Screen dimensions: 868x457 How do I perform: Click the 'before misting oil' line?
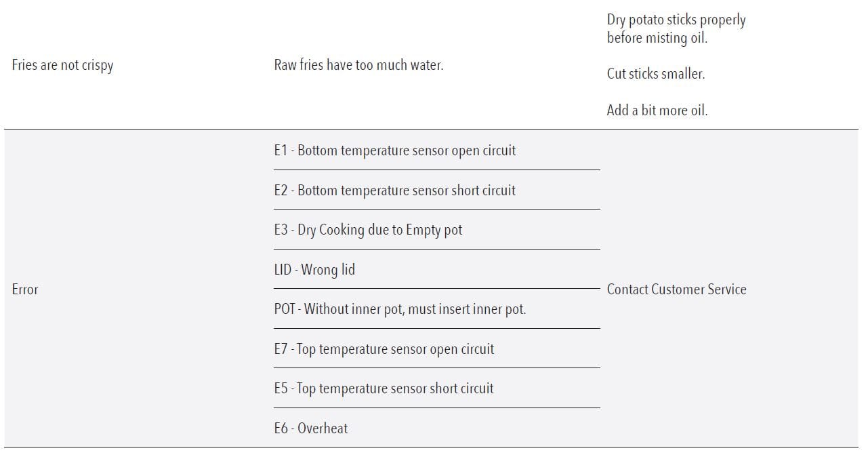coord(657,38)
